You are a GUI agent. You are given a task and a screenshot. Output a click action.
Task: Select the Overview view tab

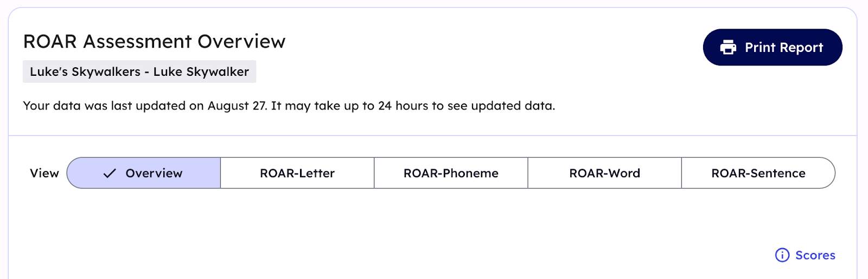pos(144,173)
